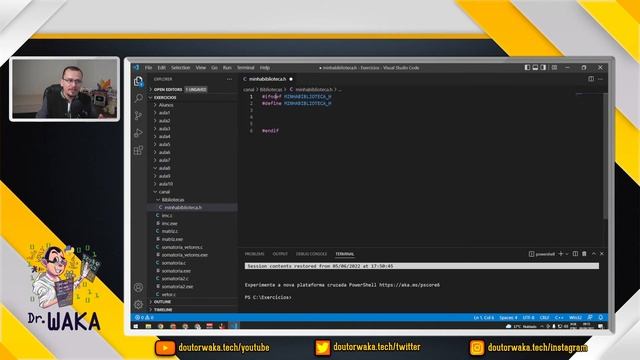
Task: Click Spaces: 4 indentation setting
Action: coord(508,318)
